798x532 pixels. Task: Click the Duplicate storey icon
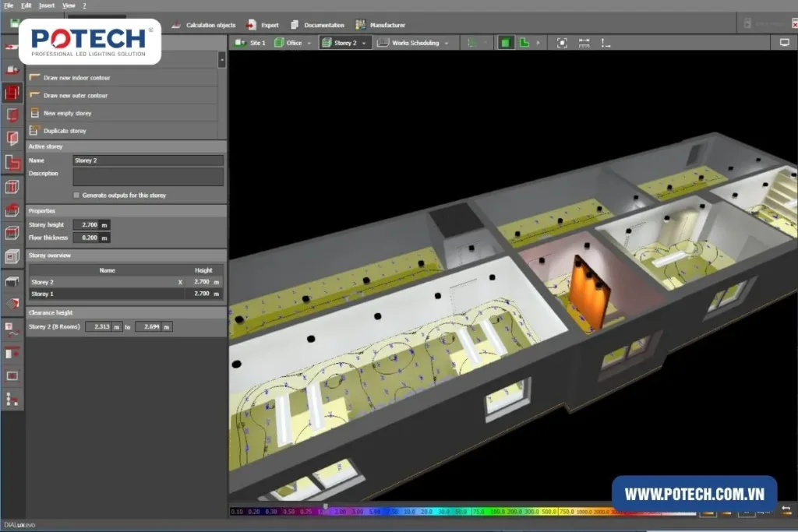tap(34, 131)
